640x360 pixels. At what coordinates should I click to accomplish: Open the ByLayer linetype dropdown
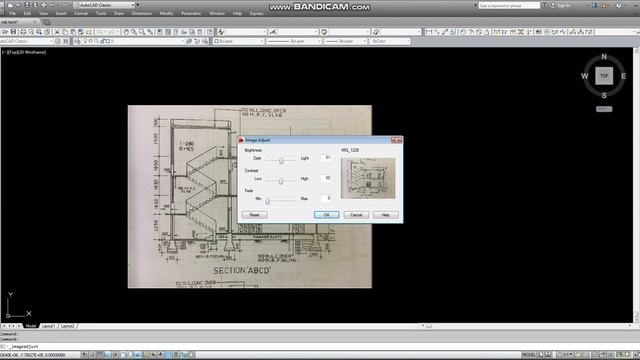(x=294, y=41)
